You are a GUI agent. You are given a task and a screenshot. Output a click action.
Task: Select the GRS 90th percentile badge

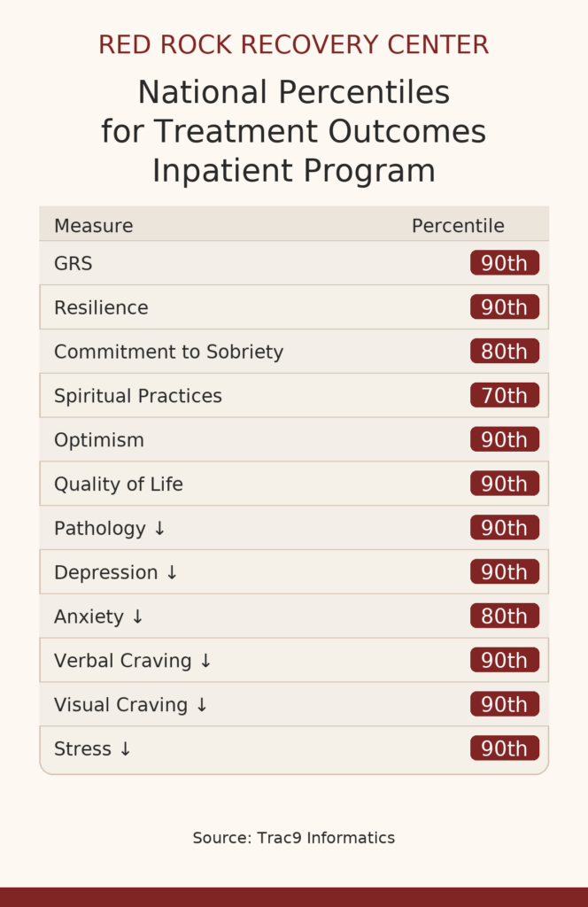(x=504, y=263)
